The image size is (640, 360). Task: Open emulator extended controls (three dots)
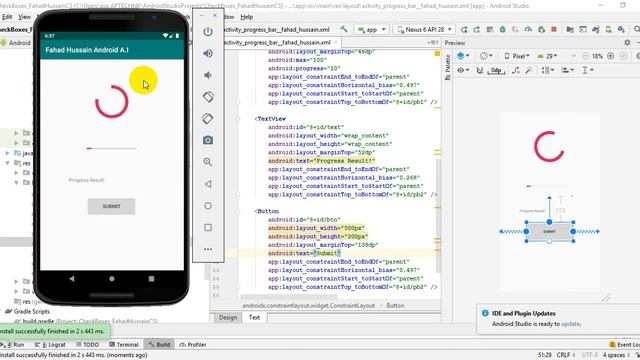(x=208, y=249)
